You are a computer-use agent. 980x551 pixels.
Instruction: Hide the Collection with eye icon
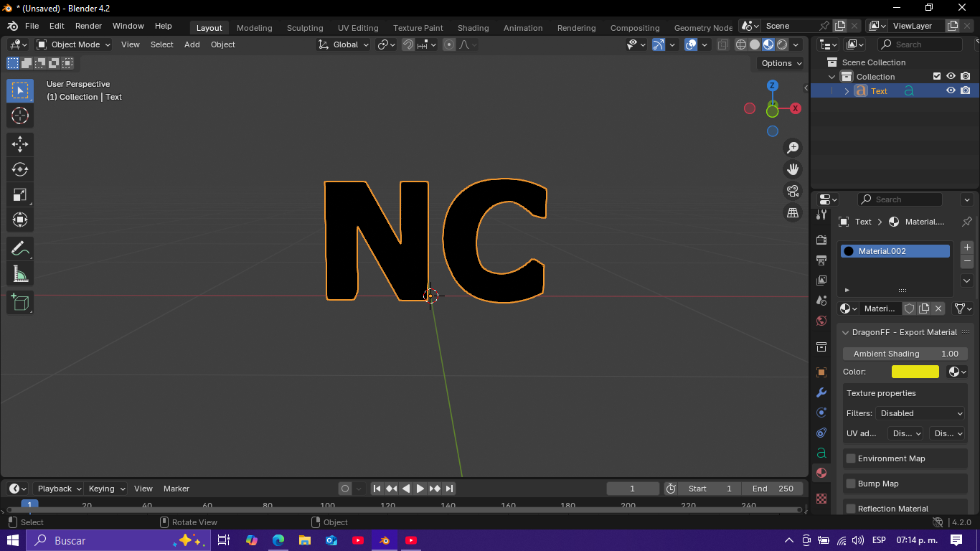coord(951,76)
